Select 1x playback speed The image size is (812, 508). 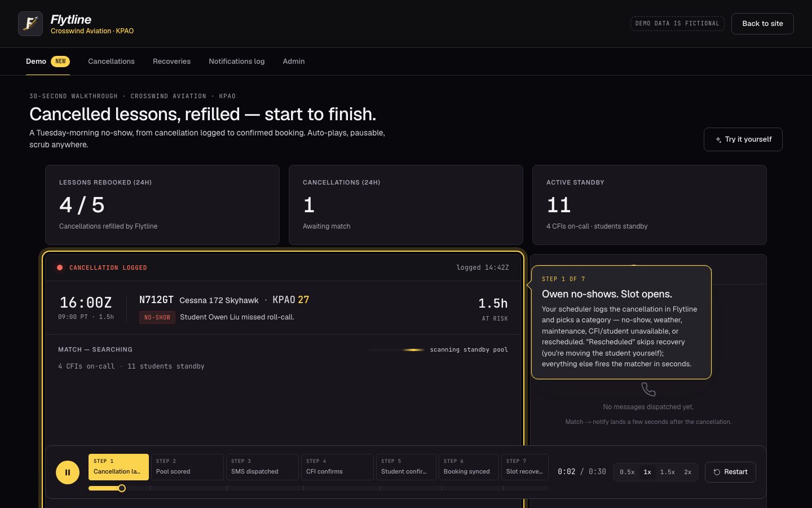tap(647, 472)
